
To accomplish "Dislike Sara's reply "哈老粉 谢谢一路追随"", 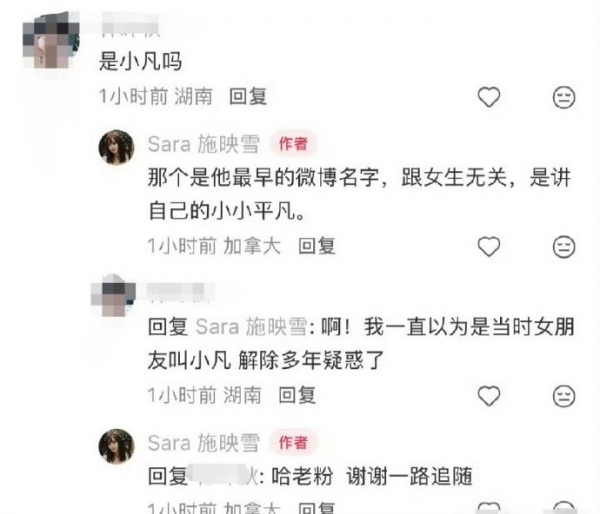I will [x=564, y=507].
